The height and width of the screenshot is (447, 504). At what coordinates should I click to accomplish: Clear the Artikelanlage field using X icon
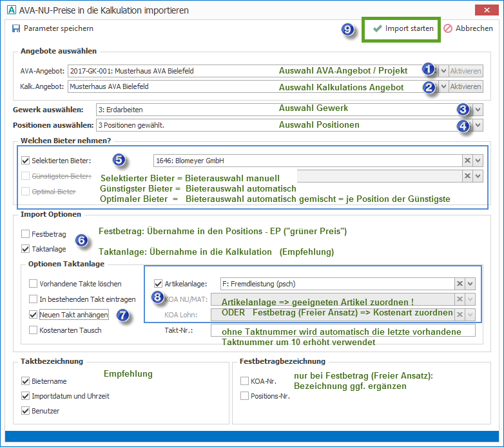[459, 283]
